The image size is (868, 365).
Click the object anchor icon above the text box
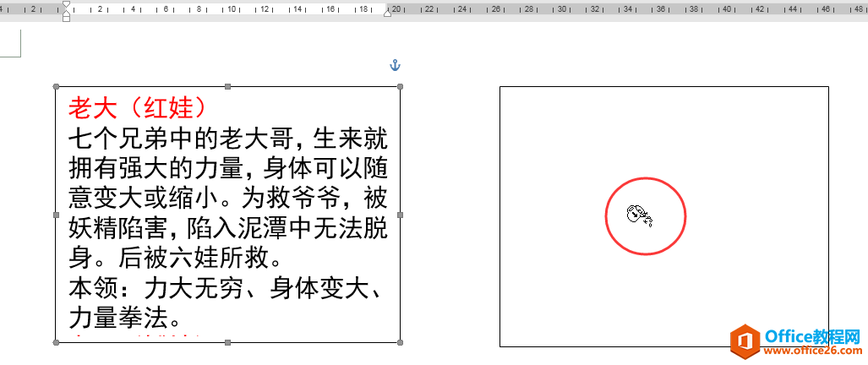point(395,66)
